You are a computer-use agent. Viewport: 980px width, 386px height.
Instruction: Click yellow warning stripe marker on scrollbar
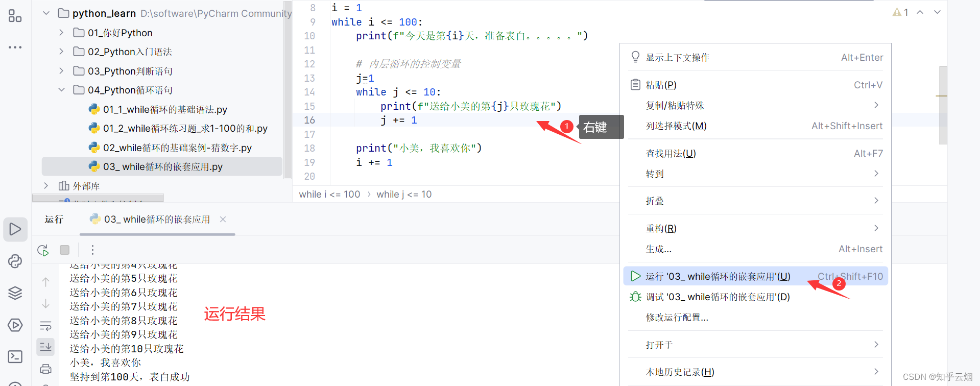tap(942, 95)
